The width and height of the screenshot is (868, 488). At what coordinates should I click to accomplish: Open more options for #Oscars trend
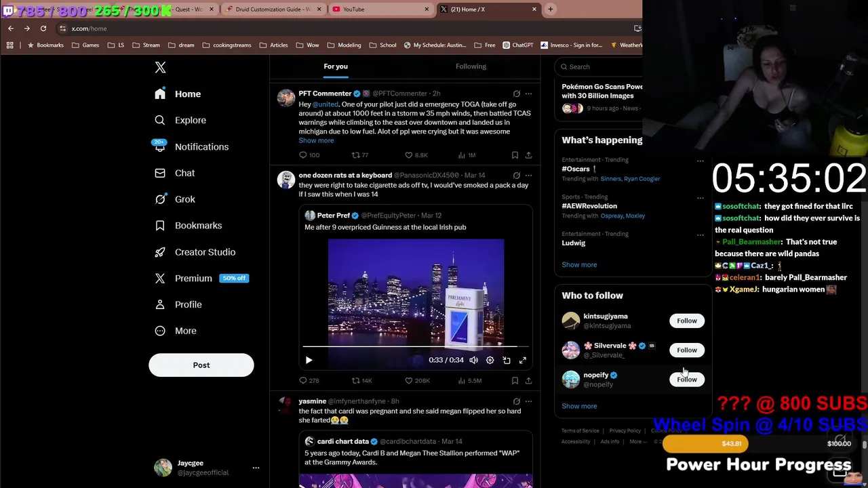coord(700,161)
